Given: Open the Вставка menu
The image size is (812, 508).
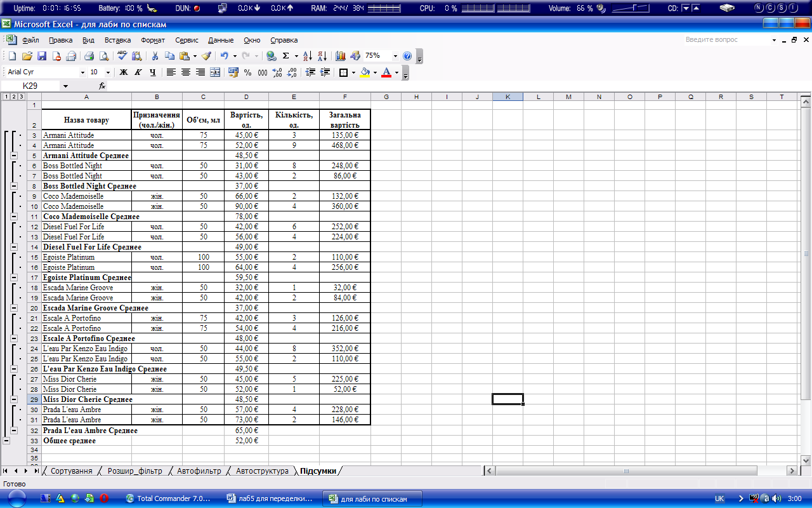Looking at the screenshot, I should [x=118, y=40].
